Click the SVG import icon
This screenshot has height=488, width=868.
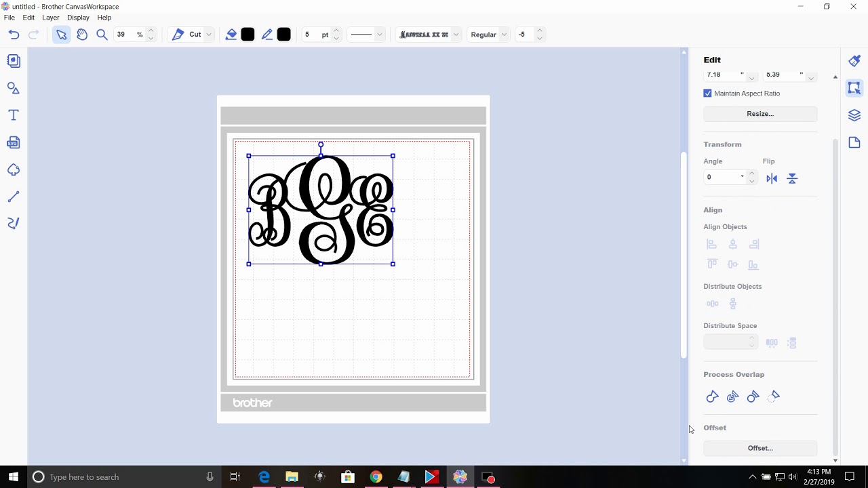[x=14, y=142]
